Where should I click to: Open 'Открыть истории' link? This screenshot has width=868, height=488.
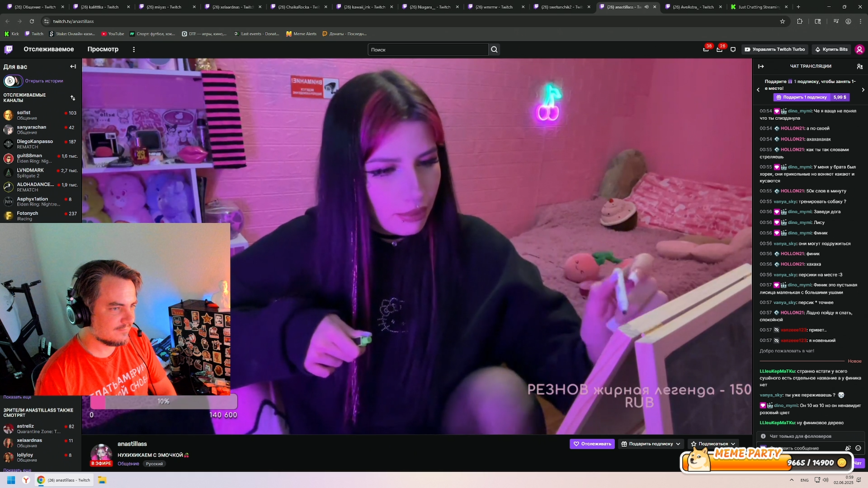[44, 81]
